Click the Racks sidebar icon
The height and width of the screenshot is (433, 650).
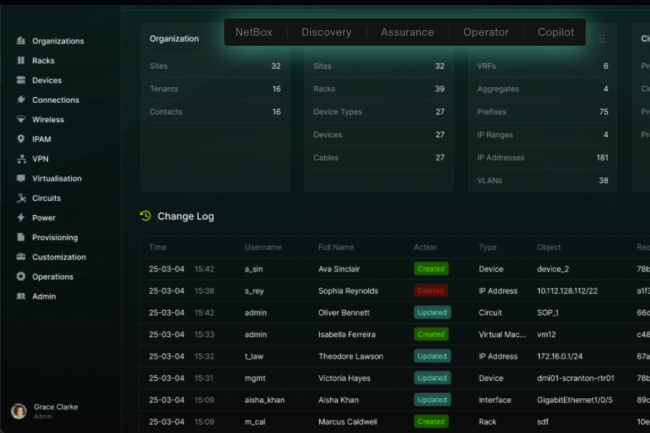click(21, 60)
